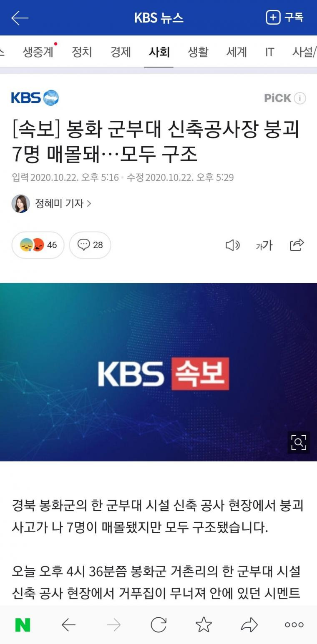The width and height of the screenshot is (317, 644).
Task: View the 28 comments bubble
Action: coord(90,245)
